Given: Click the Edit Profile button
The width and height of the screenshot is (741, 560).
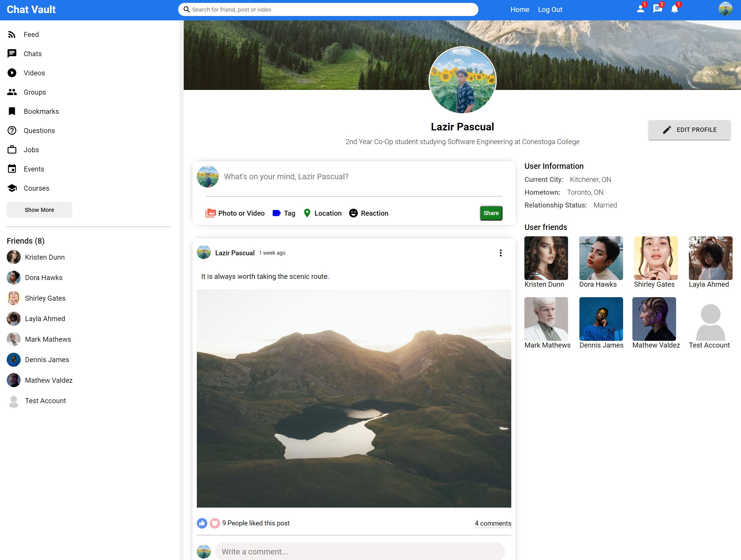Looking at the screenshot, I should coord(689,130).
